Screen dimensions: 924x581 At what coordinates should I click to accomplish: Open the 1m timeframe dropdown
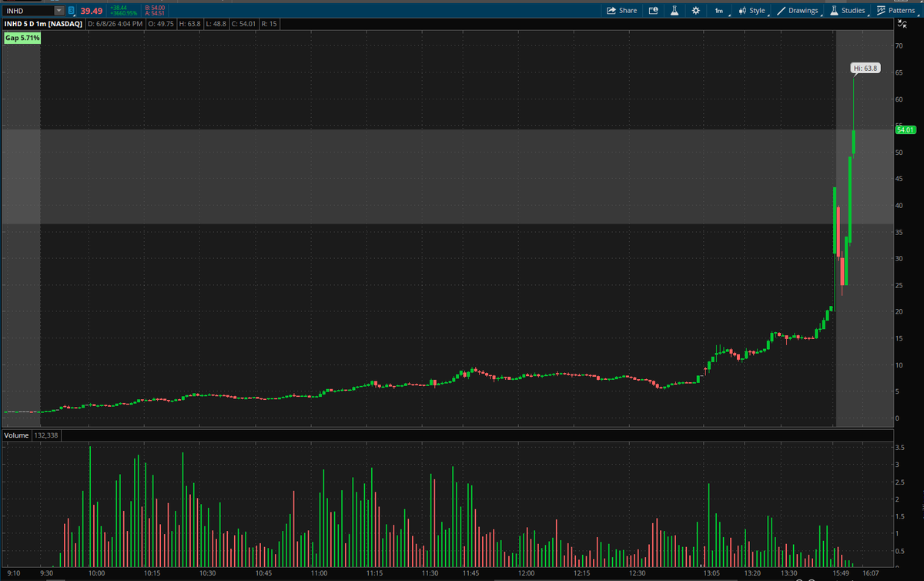(x=720, y=11)
